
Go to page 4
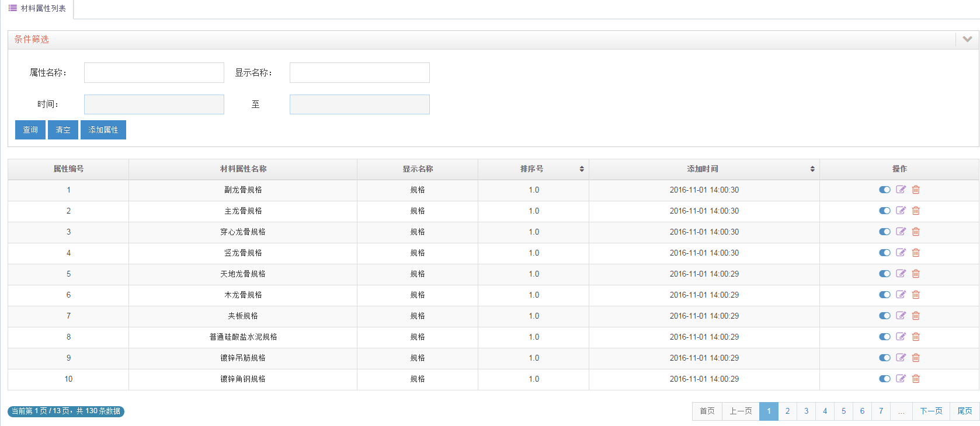click(825, 411)
